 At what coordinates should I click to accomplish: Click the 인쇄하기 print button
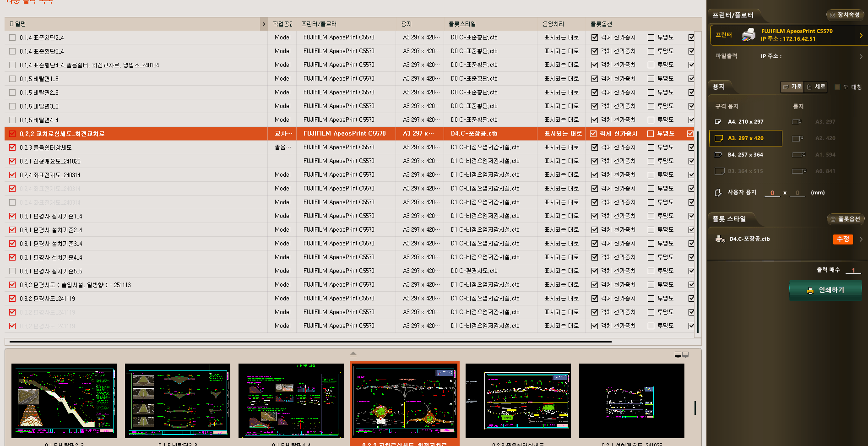[x=825, y=290]
